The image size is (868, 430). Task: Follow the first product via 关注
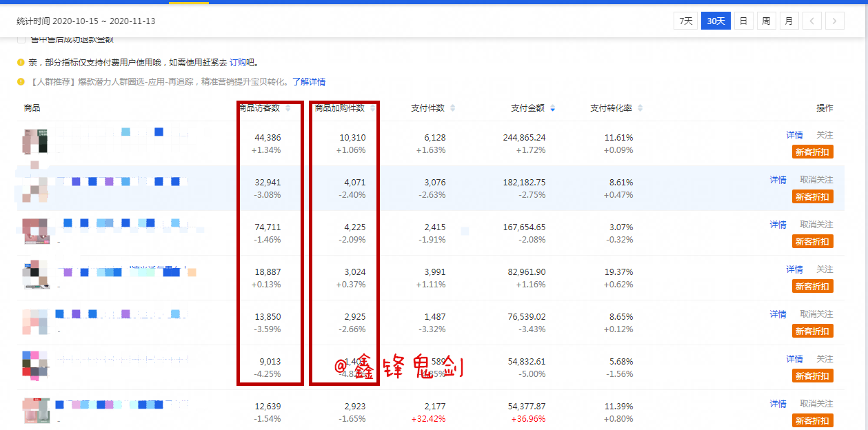[825, 135]
